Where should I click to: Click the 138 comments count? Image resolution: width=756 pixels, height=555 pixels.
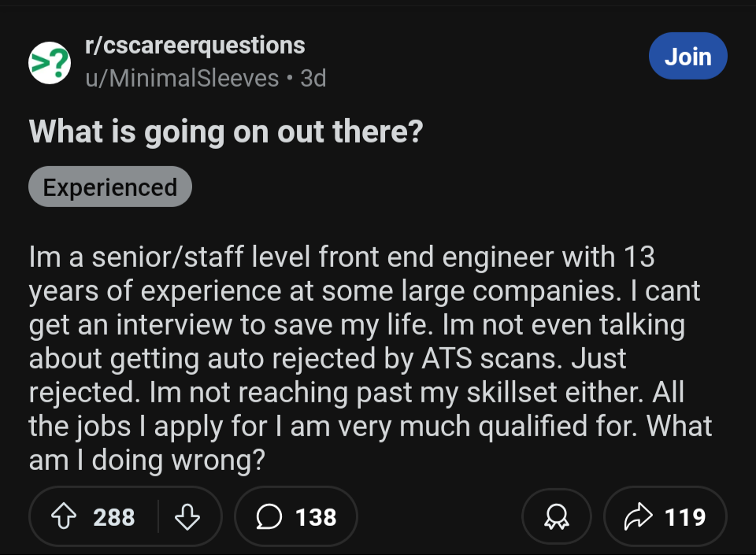point(316,517)
